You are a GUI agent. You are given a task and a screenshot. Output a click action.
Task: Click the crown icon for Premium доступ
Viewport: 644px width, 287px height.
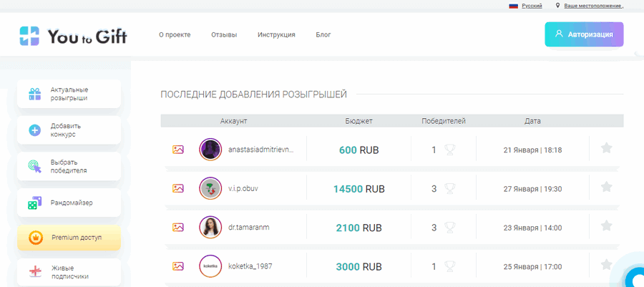point(36,238)
